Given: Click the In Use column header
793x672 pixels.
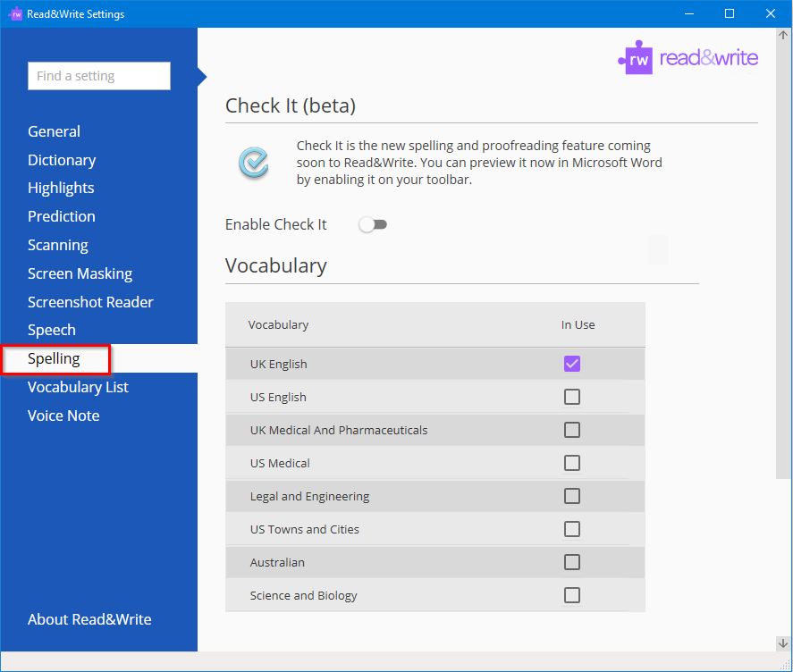Looking at the screenshot, I should click(x=578, y=324).
